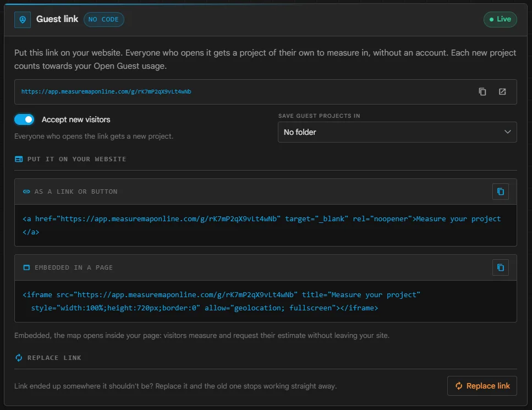Click the EMBEDDED IN A PAGE label
The width and height of the screenshot is (532, 410).
tap(74, 268)
